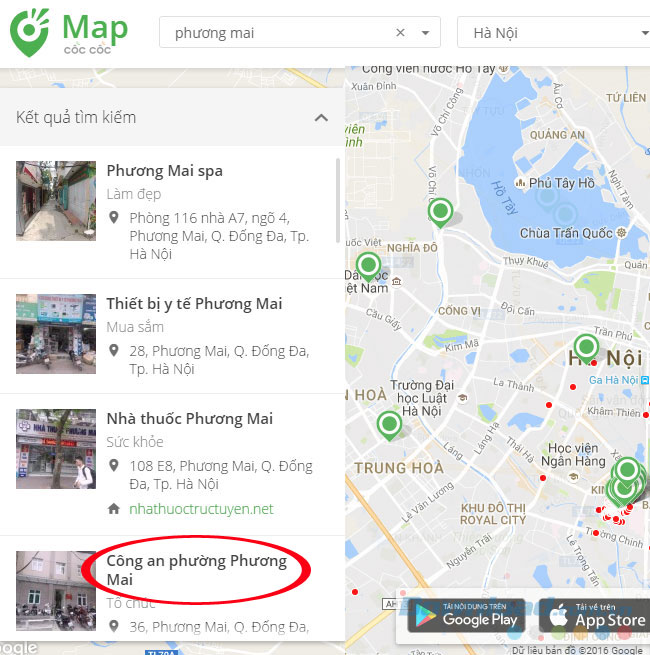Screen dimensions: 650x655
Task: Click the Google Play download badge
Action: pyautogui.click(x=466, y=615)
